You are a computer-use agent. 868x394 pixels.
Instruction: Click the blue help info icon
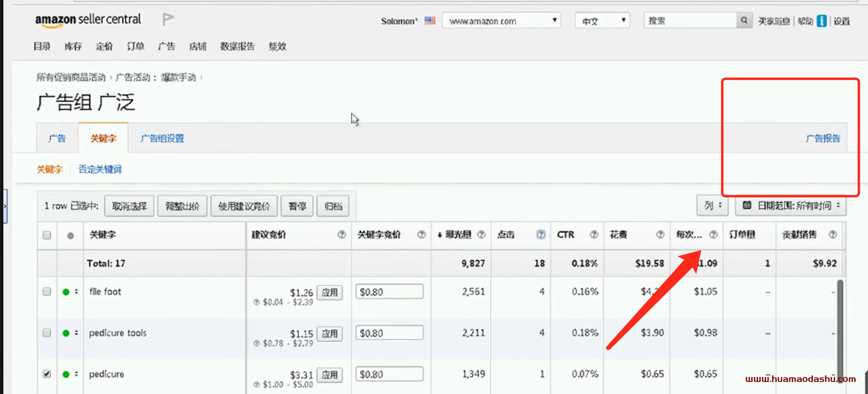821,21
